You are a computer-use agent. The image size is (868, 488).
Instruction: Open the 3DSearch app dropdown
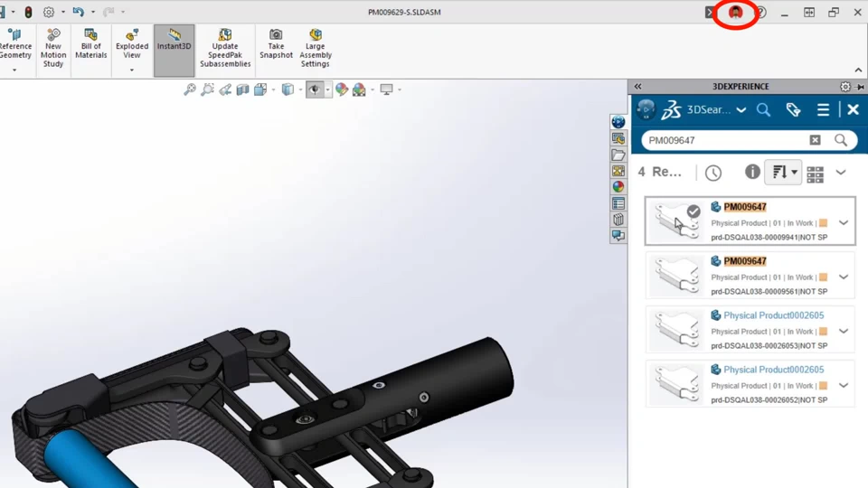(x=741, y=110)
